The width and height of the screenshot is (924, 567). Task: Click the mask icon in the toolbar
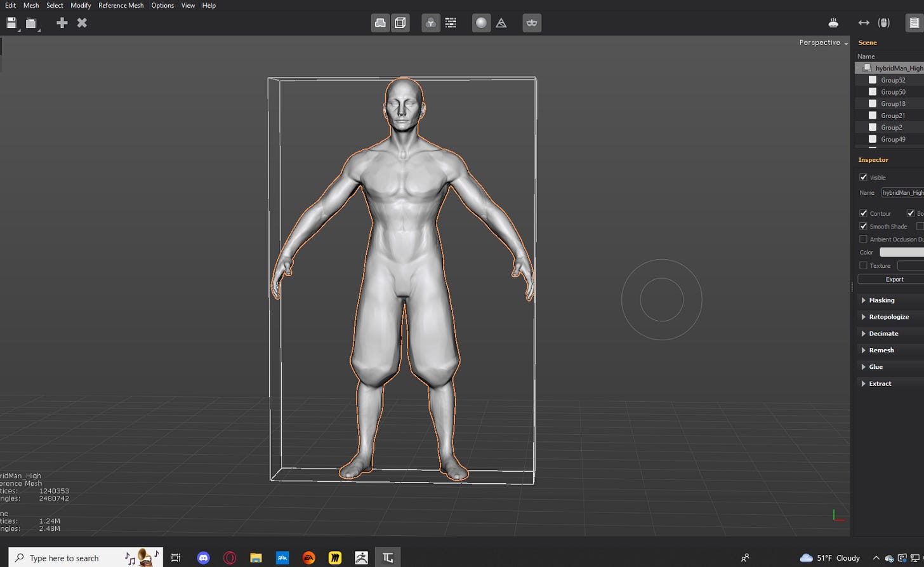532,23
